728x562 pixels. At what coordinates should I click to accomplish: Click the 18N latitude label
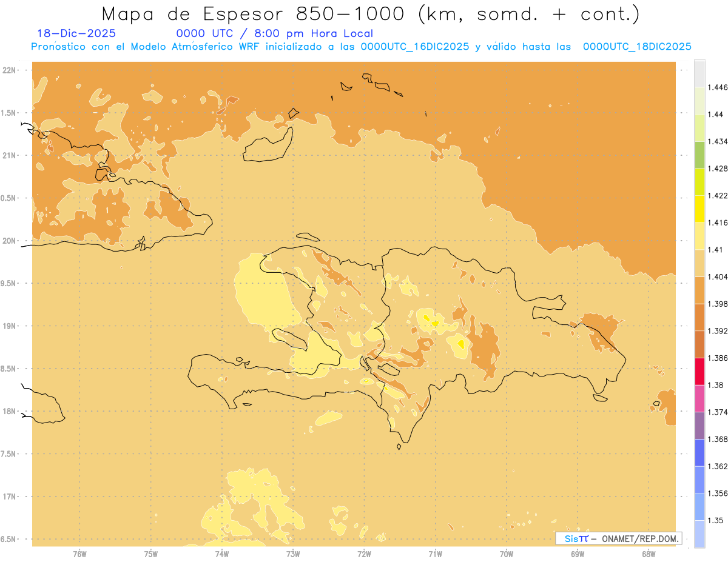pyautogui.click(x=10, y=412)
